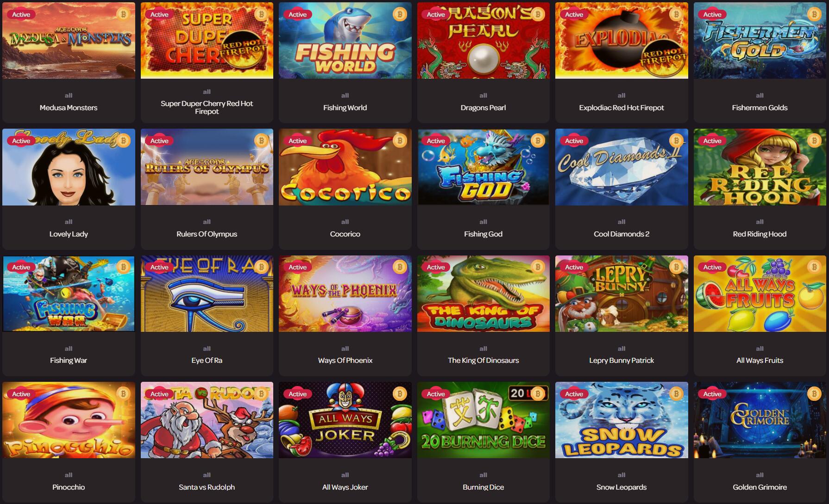
Task: Click the Bitcoin icon on Medusa Monsters
Action: 123,14
